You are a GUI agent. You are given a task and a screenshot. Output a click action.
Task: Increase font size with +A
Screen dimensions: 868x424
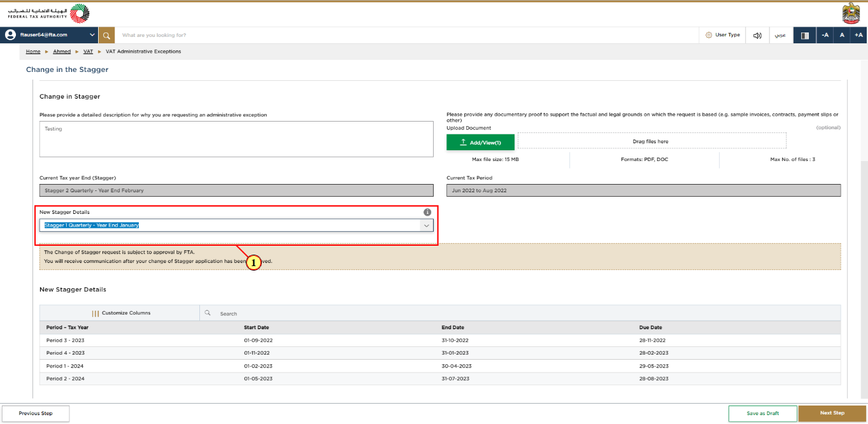(859, 35)
